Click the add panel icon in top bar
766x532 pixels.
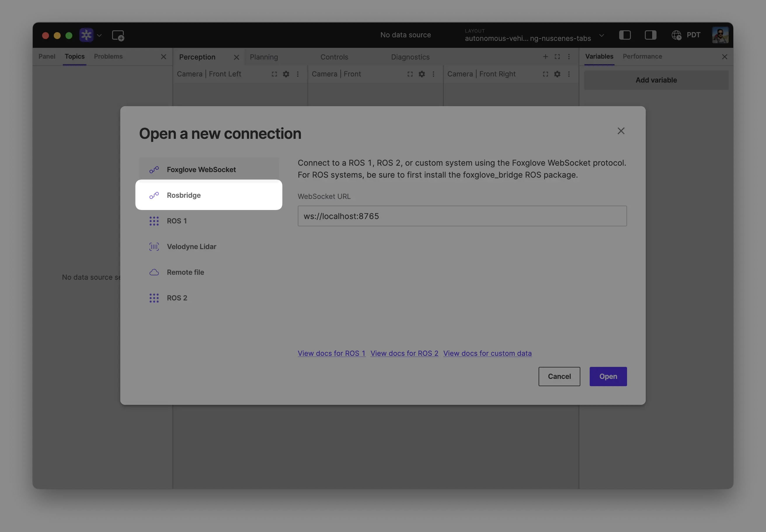pos(118,35)
